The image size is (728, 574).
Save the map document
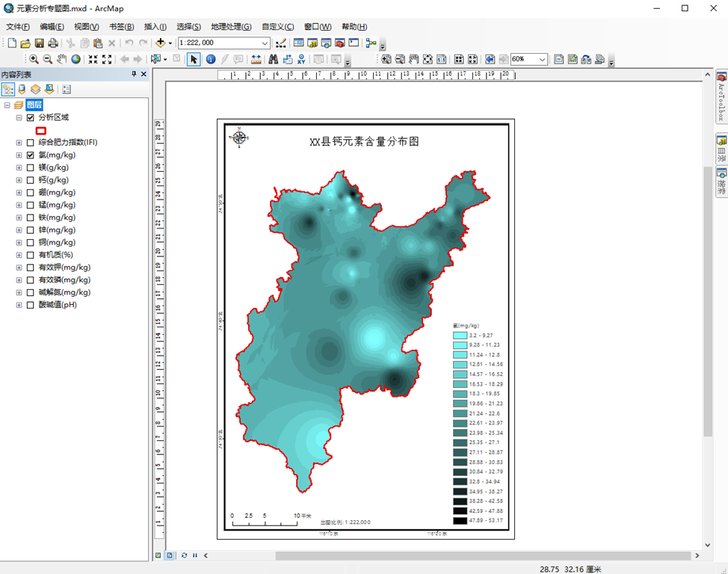click(40, 43)
